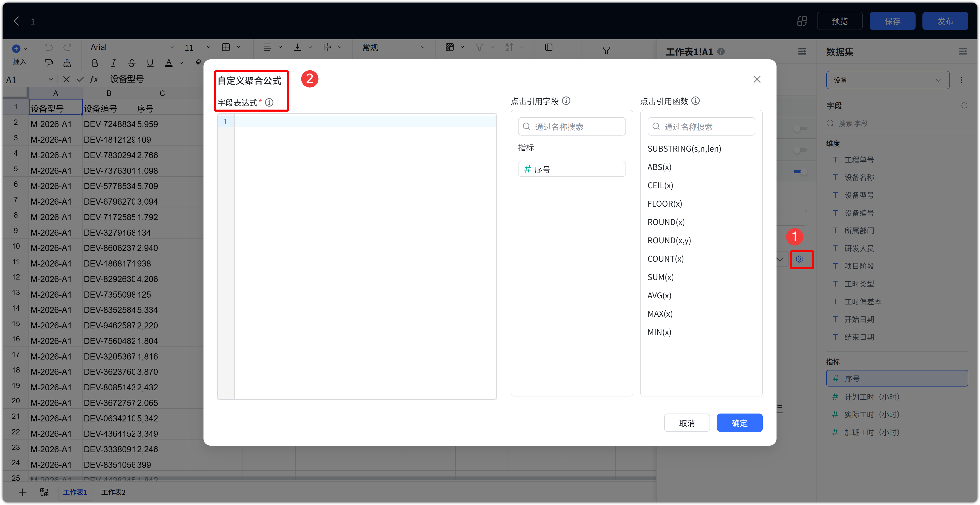
Task: Toggle strikethrough formatting
Action: tap(132, 63)
